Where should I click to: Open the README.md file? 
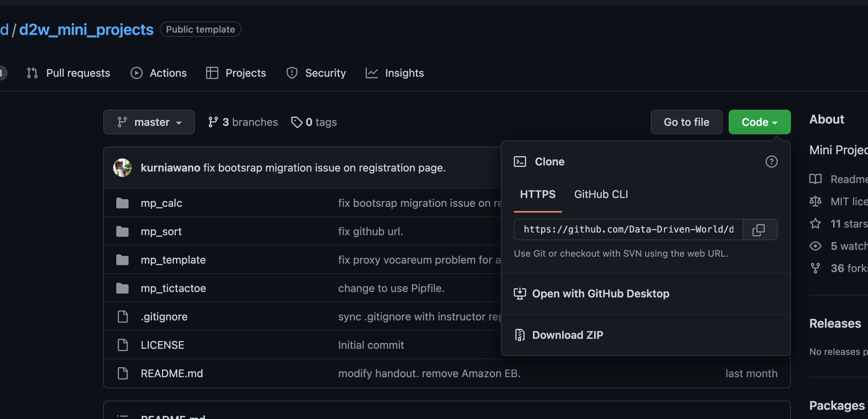click(x=172, y=373)
